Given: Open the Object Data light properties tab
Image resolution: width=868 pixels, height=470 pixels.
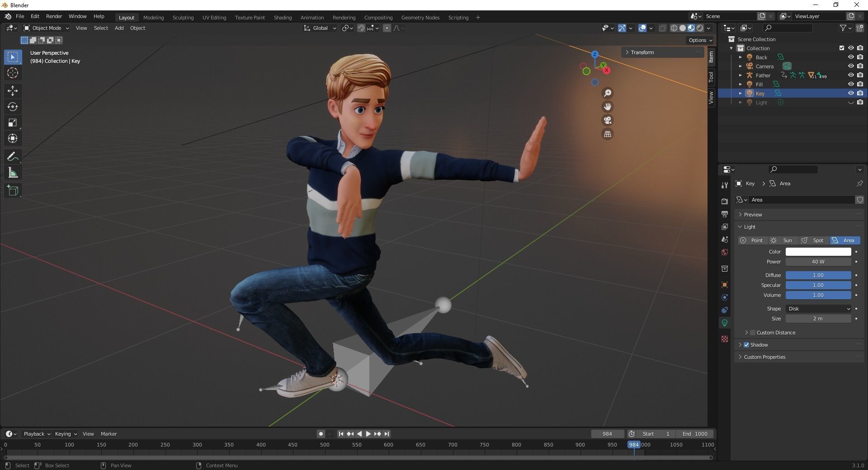Looking at the screenshot, I should click(x=725, y=323).
